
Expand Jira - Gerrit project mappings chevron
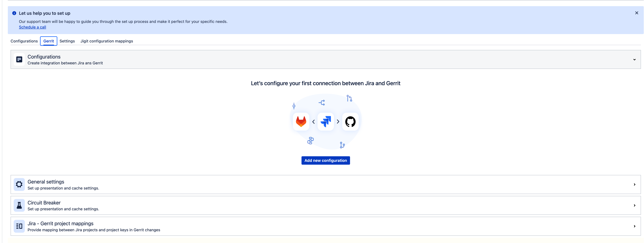tap(634, 226)
